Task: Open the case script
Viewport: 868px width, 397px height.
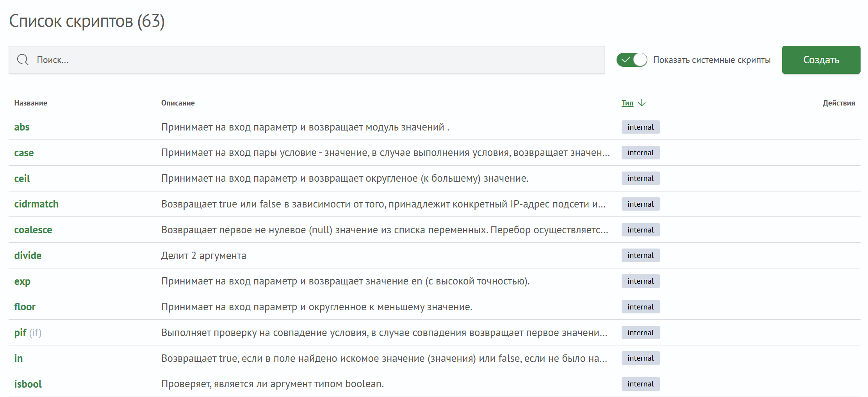Action: (24, 152)
